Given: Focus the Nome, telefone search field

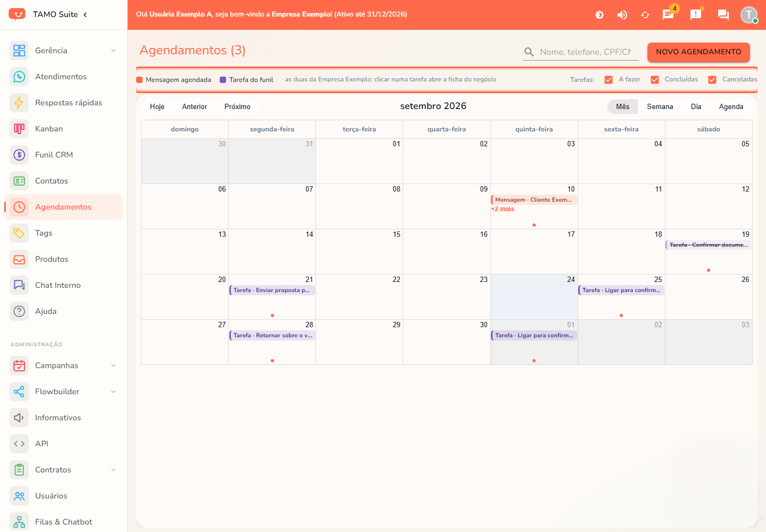Looking at the screenshot, I should (585, 52).
